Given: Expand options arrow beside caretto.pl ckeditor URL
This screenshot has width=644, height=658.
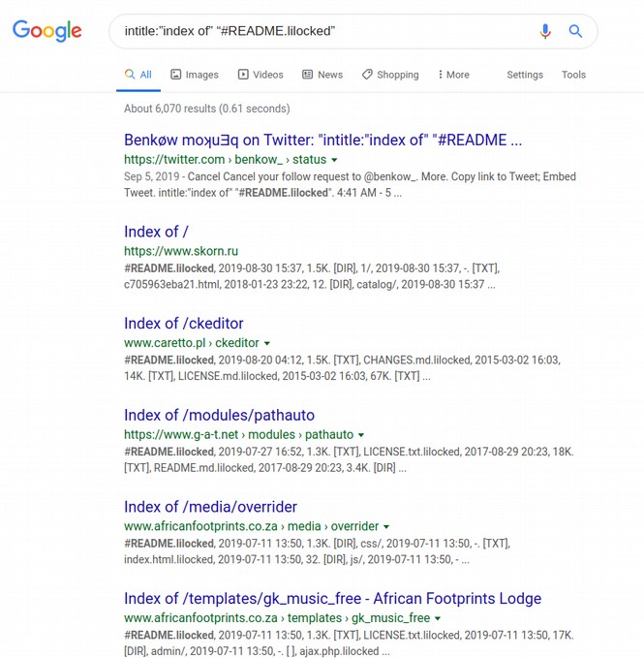Looking at the screenshot, I should [x=266, y=343].
